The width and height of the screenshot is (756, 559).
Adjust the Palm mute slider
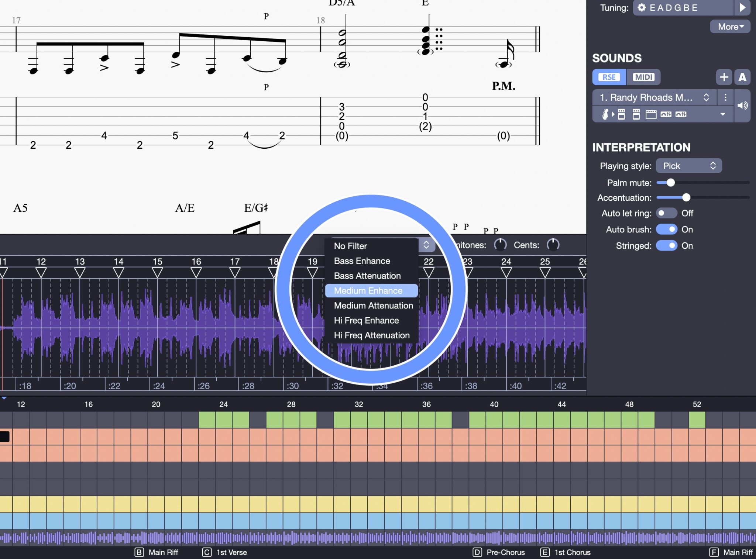tap(670, 183)
